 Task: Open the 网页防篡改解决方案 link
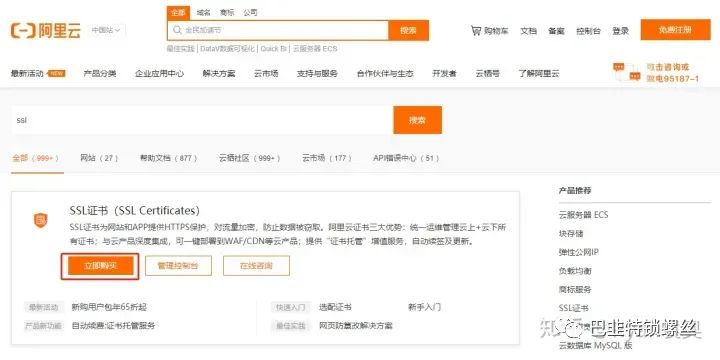pyautogui.click(x=356, y=326)
